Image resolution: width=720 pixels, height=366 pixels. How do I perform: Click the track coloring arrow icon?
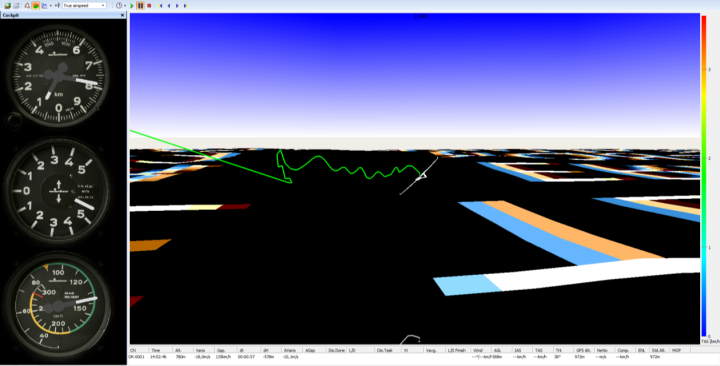coord(57,6)
